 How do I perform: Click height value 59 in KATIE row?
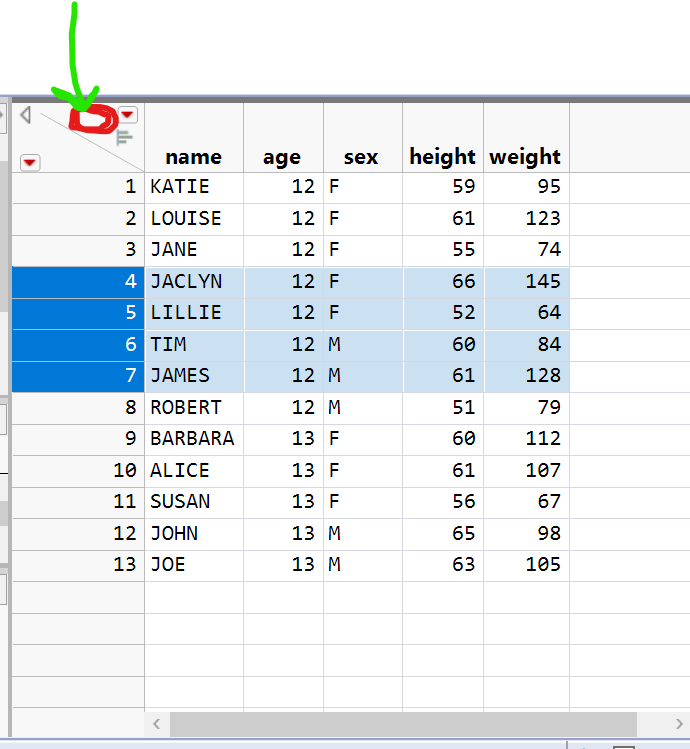click(x=464, y=187)
